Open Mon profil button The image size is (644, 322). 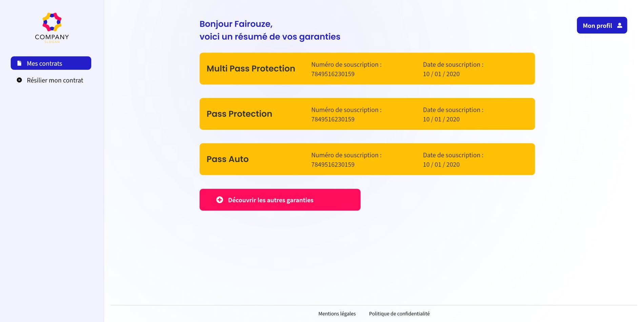click(x=602, y=25)
